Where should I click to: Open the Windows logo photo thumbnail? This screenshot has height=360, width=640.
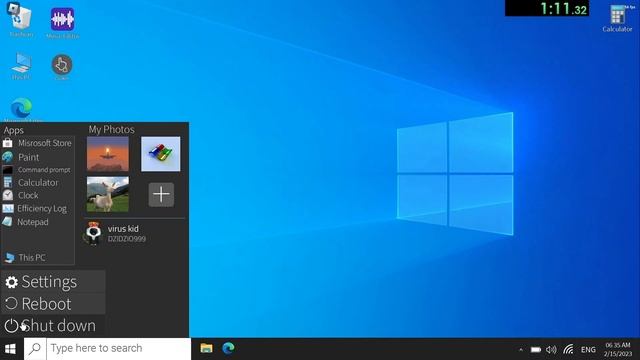(x=160, y=154)
